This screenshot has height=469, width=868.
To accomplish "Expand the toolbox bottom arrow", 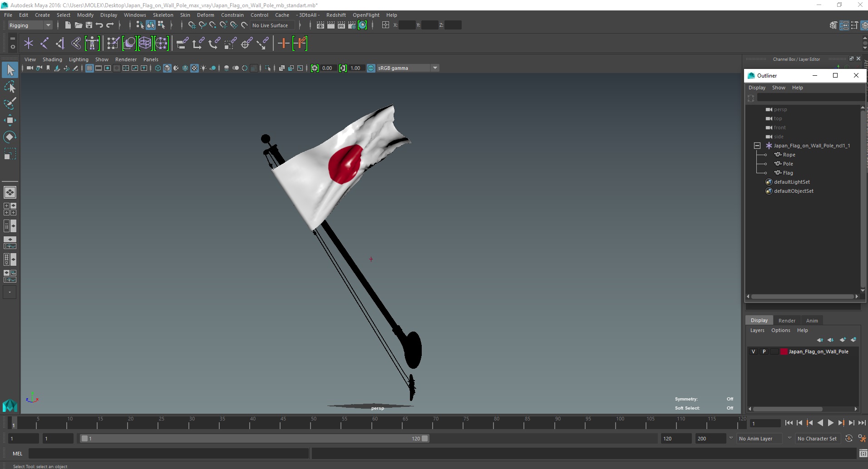I will [10, 292].
